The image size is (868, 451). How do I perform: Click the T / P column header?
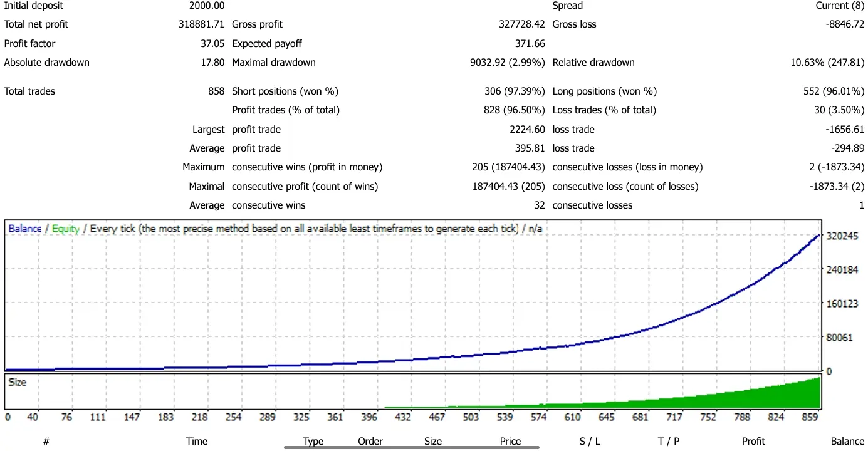click(x=669, y=441)
